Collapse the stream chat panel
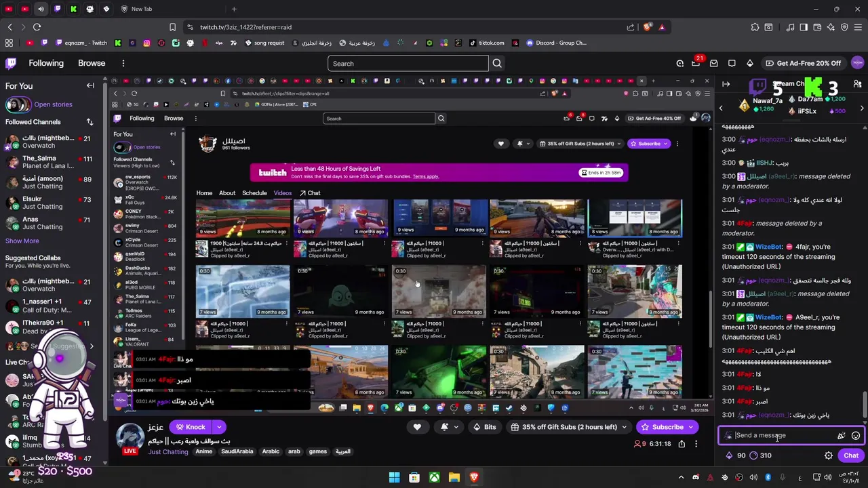868x488 pixels. click(x=726, y=84)
